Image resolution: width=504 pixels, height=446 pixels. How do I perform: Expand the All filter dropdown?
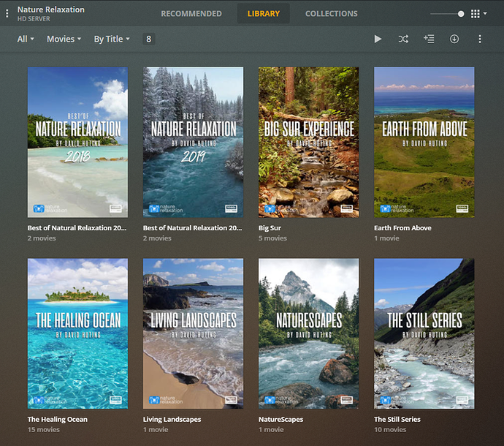(26, 39)
